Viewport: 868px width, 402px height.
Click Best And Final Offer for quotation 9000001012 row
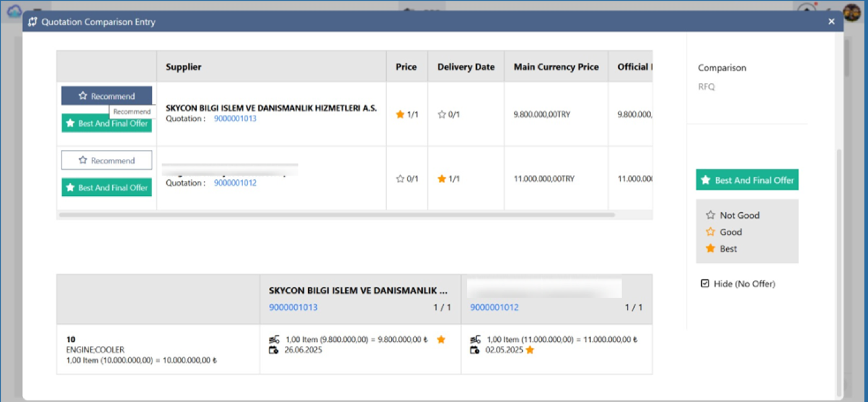[x=106, y=187]
